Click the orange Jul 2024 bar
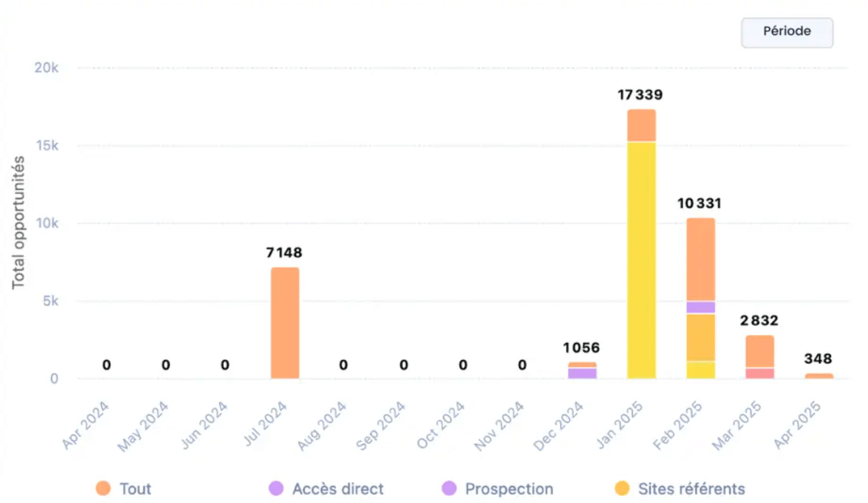The image size is (868, 503). pos(285,322)
